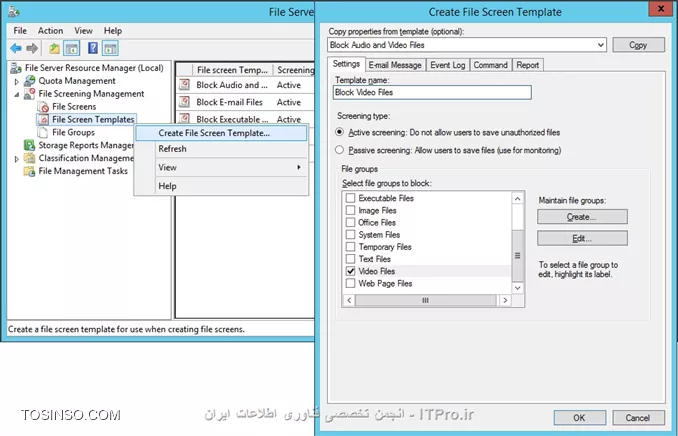Click the file groups scroll right arrow
Image resolution: width=678 pixels, height=436 pixels.
tap(505, 300)
